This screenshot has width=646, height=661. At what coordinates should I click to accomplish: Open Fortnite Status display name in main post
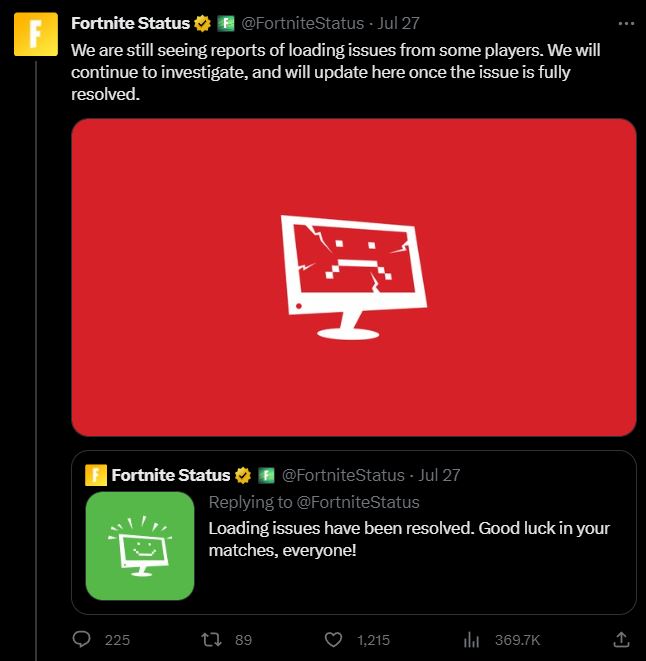[x=130, y=24]
